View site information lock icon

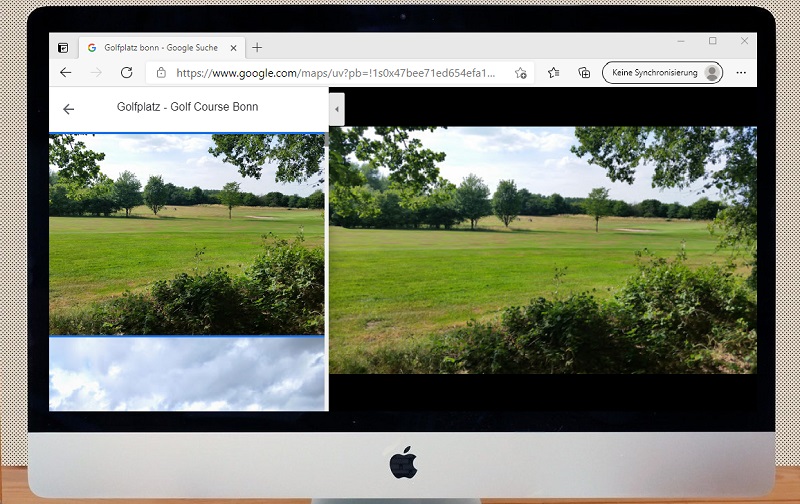coord(161,73)
